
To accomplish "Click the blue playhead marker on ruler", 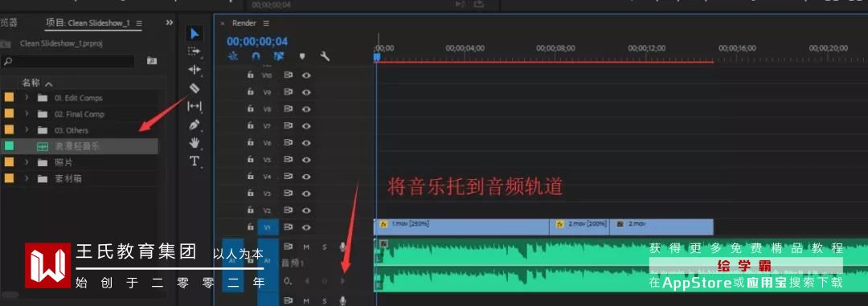I will [x=377, y=56].
